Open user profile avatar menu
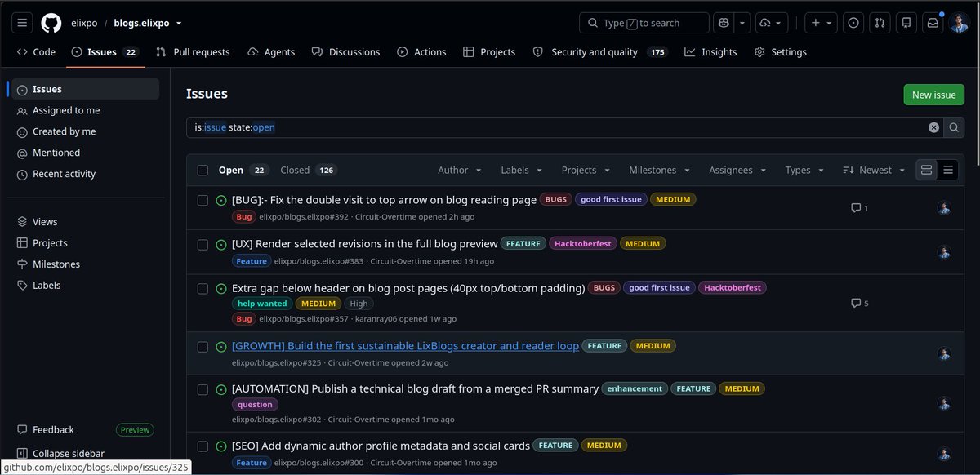 click(x=960, y=23)
